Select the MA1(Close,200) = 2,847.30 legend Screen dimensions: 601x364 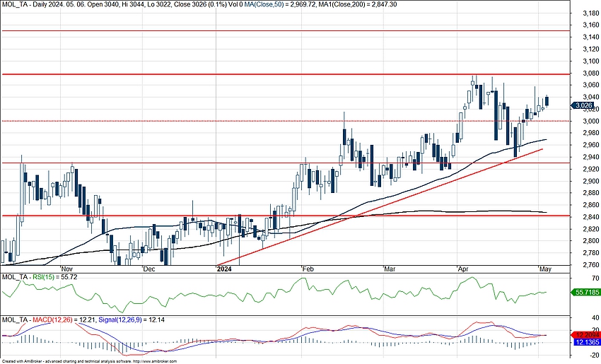(358, 5)
